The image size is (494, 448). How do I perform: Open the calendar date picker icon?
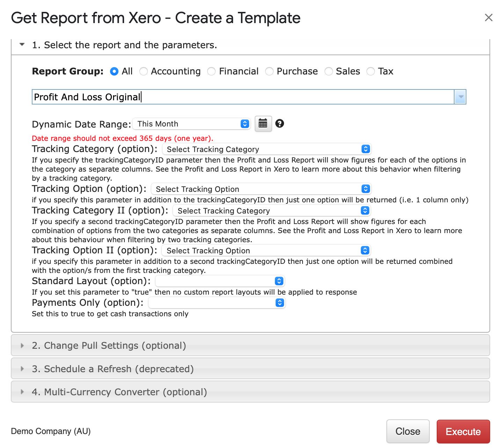(x=263, y=124)
